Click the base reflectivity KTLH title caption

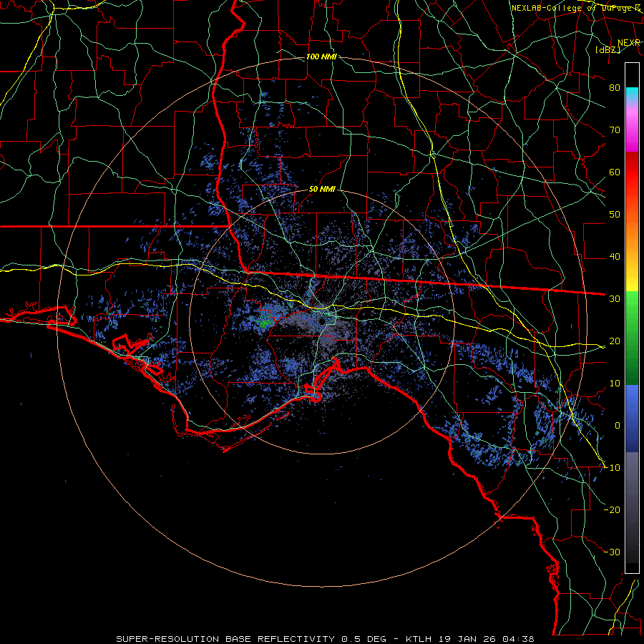325,639
